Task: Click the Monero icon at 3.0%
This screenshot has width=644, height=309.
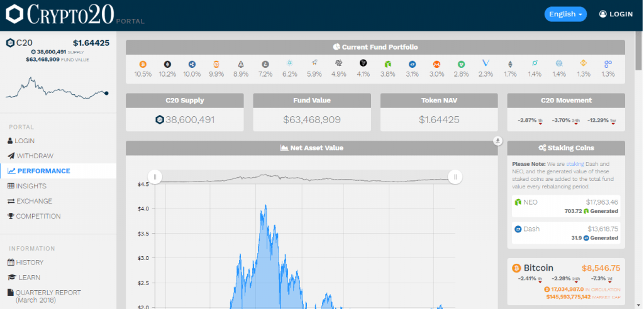Action: (436, 64)
